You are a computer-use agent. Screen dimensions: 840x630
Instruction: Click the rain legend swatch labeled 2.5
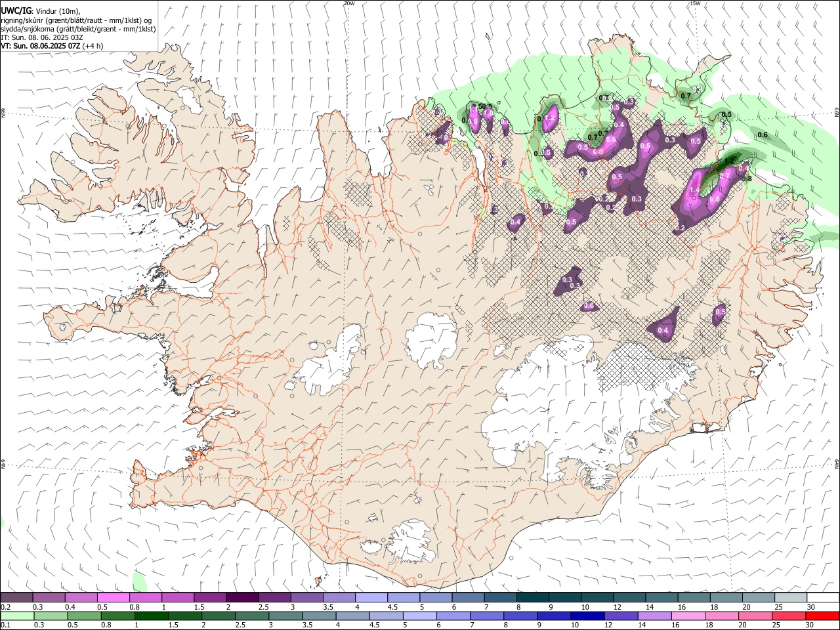[251, 616]
